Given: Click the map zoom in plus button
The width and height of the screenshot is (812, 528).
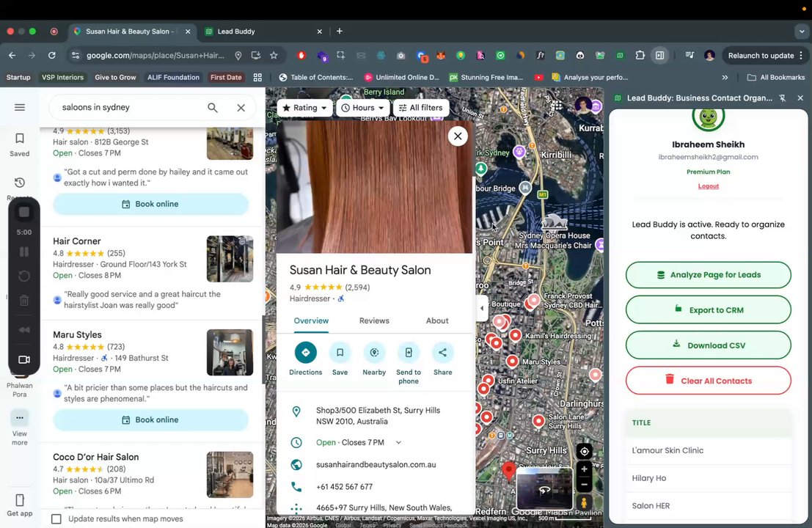Looking at the screenshot, I should coord(584,469).
